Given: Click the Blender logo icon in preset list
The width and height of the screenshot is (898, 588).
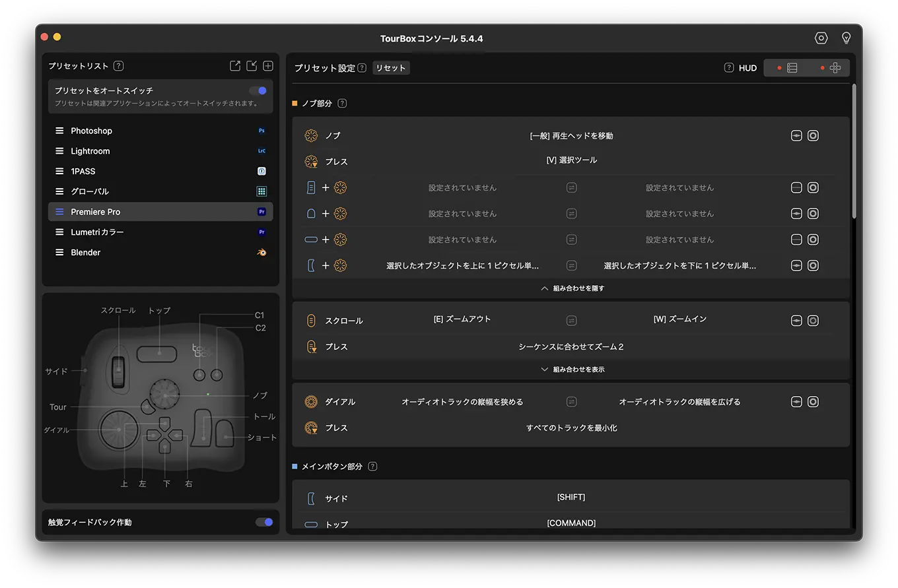Looking at the screenshot, I should 261,252.
